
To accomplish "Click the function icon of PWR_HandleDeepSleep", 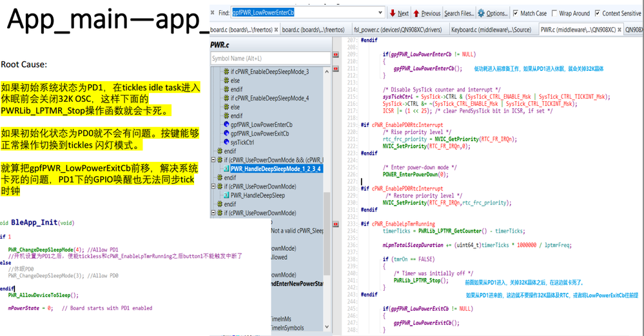I will [226, 195].
